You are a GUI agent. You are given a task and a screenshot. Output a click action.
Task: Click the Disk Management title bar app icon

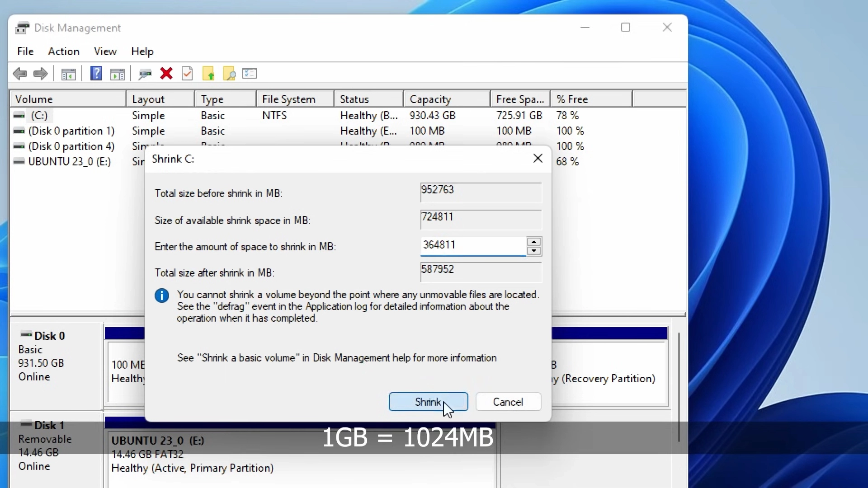(x=23, y=28)
